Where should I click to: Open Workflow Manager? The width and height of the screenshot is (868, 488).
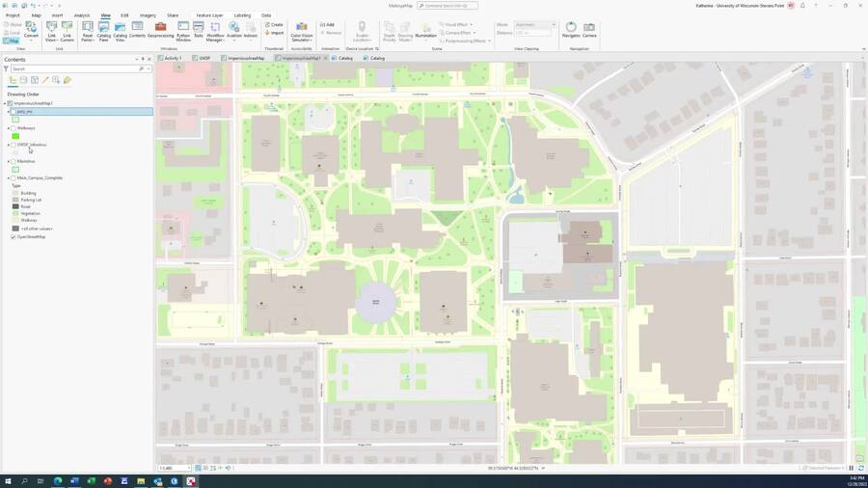point(215,32)
